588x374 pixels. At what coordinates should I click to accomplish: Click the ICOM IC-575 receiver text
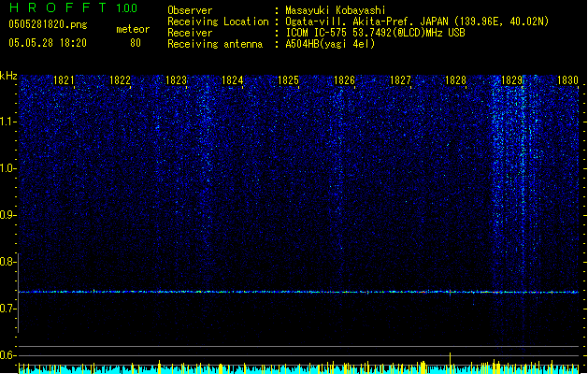[x=375, y=33]
